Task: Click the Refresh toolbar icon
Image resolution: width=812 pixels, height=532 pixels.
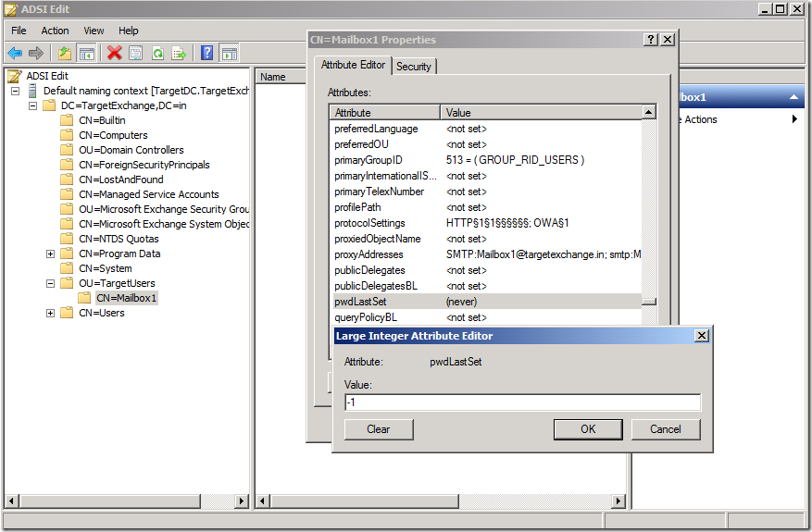Action: [x=158, y=53]
